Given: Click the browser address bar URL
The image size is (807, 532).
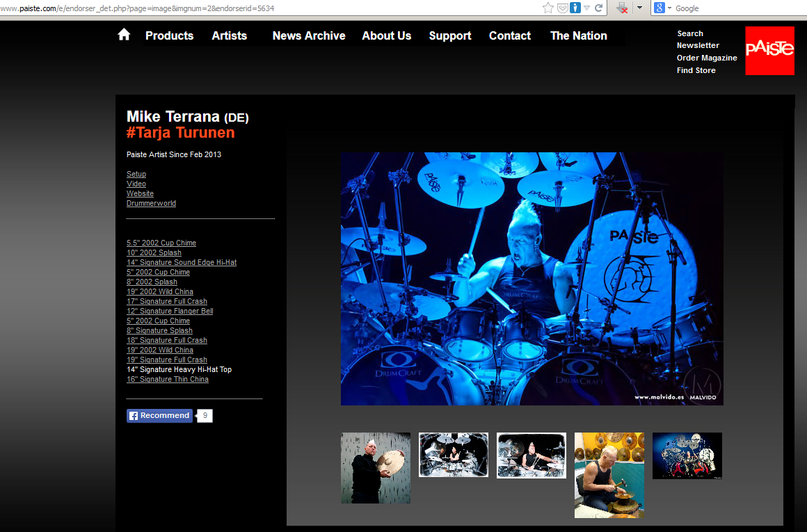Looking at the screenshot, I should coord(137,8).
